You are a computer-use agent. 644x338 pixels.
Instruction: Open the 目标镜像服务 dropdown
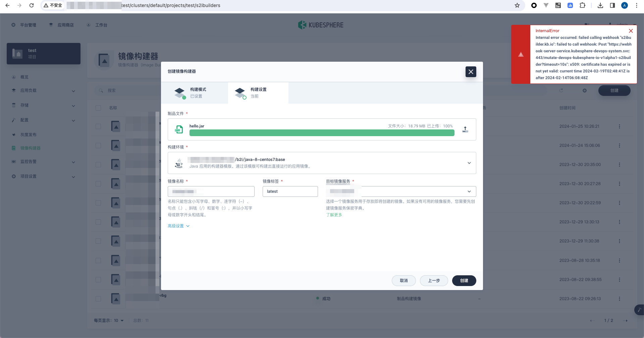tap(469, 191)
